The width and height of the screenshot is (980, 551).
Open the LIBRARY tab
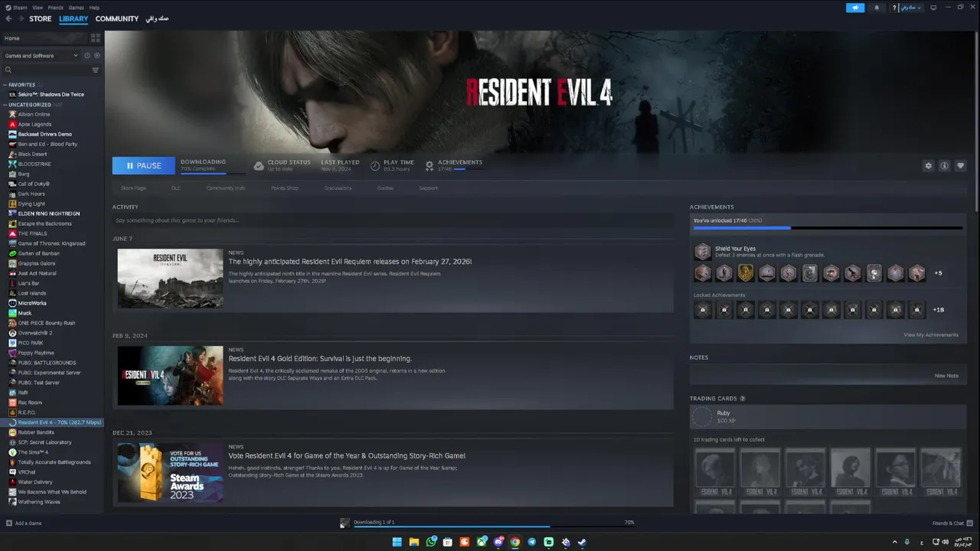click(x=73, y=19)
